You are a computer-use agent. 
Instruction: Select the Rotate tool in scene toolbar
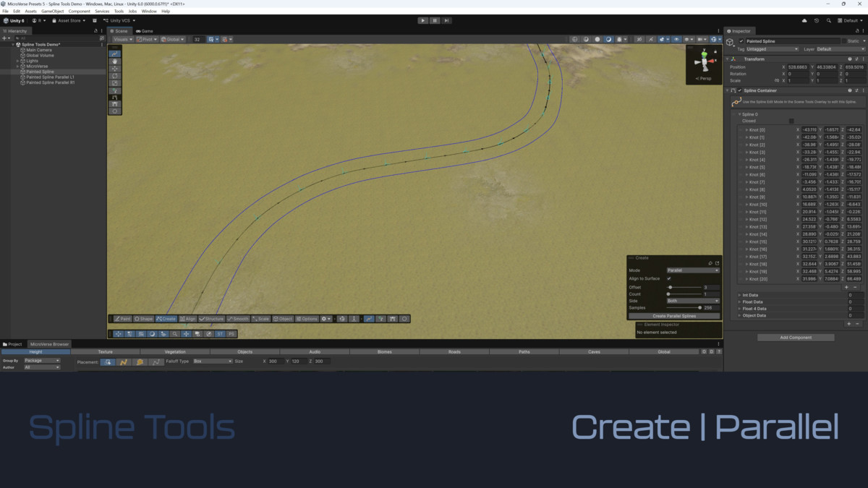click(114, 76)
